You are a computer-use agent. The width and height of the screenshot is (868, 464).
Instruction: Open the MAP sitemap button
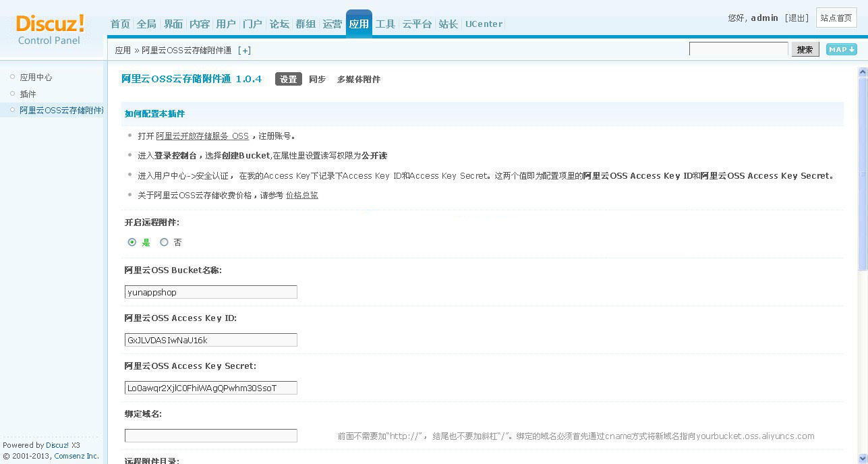[x=841, y=49]
